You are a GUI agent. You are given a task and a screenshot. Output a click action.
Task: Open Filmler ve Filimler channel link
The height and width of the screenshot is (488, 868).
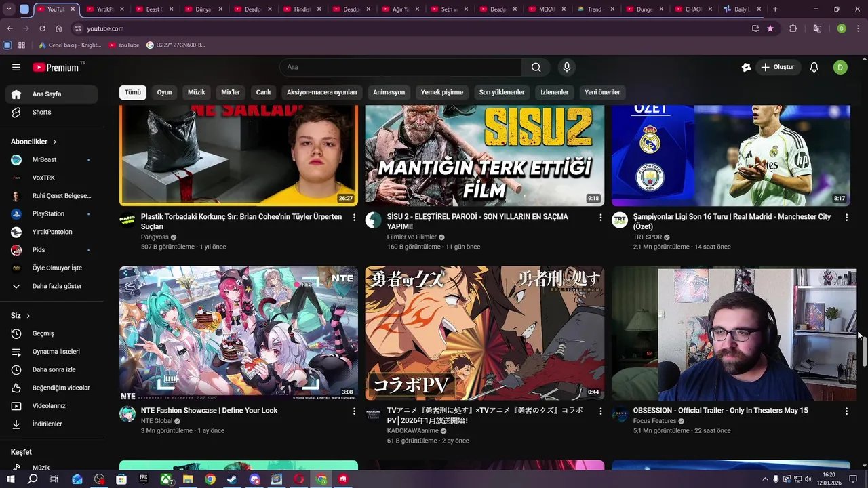pos(412,237)
